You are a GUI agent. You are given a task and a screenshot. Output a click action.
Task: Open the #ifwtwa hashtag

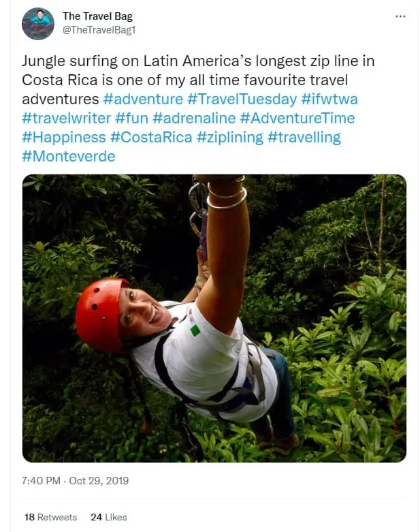point(329,99)
